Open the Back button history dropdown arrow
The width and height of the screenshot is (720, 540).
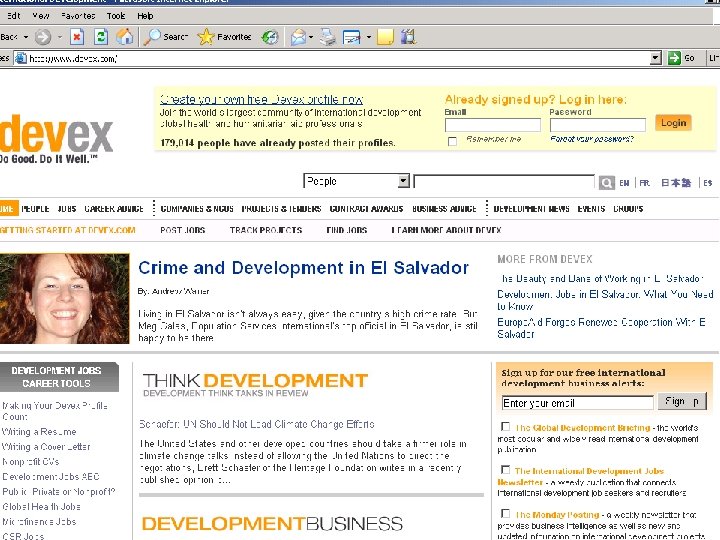(26, 37)
